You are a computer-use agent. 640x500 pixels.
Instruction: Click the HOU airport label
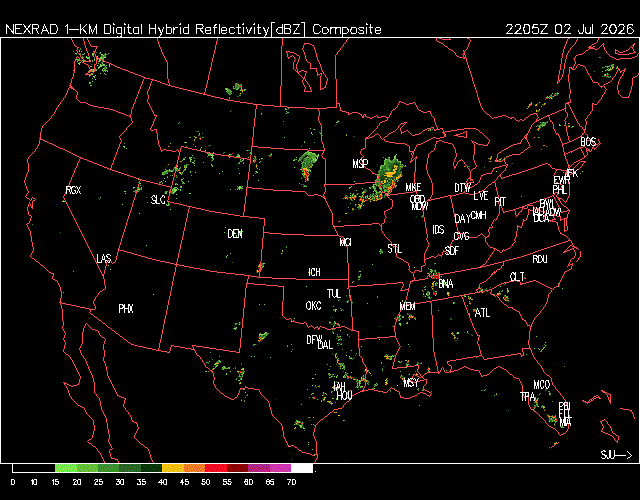(x=344, y=396)
